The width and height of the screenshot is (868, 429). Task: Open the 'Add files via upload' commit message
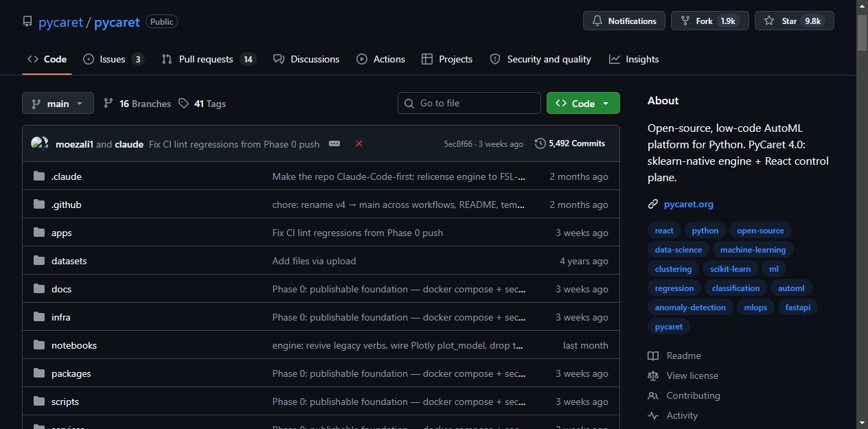(x=315, y=261)
